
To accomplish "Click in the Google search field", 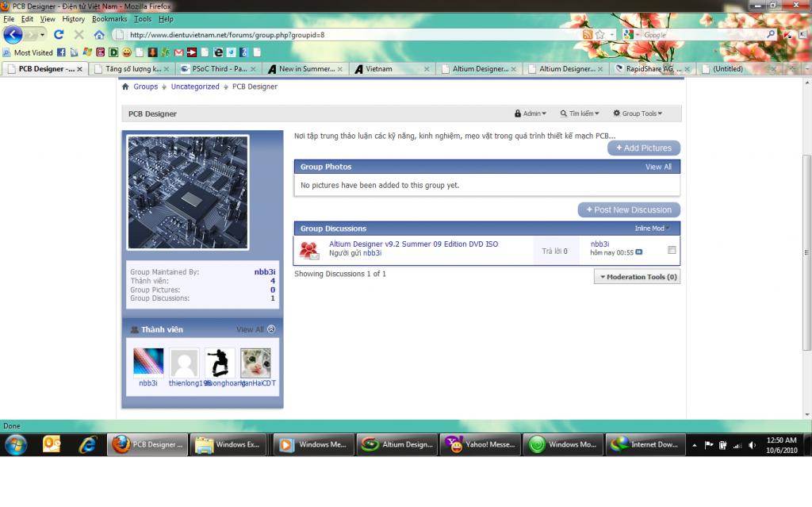I will 703,35.
